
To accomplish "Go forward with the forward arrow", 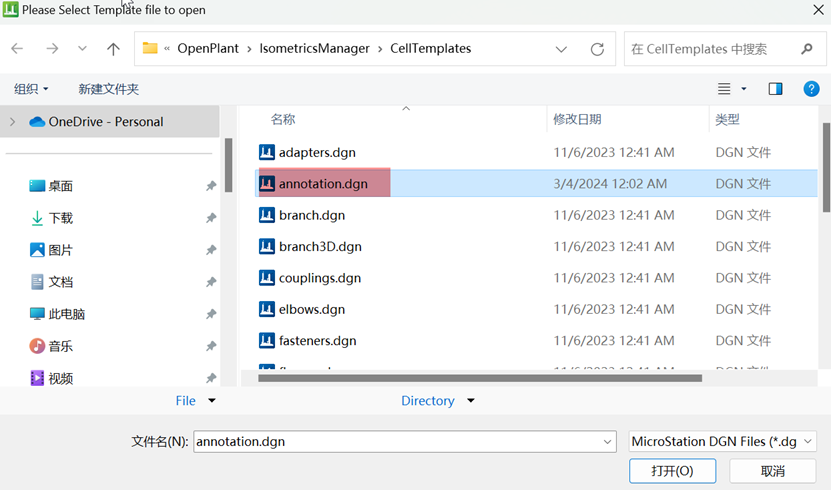I will [x=52, y=49].
